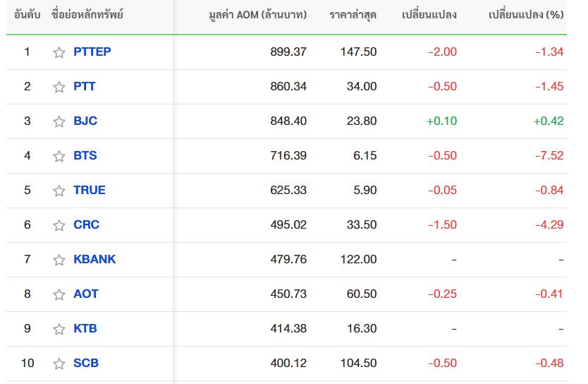The image size is (588, 384).
Task: Add BTS to favorites with star
Action: [59, 156]
